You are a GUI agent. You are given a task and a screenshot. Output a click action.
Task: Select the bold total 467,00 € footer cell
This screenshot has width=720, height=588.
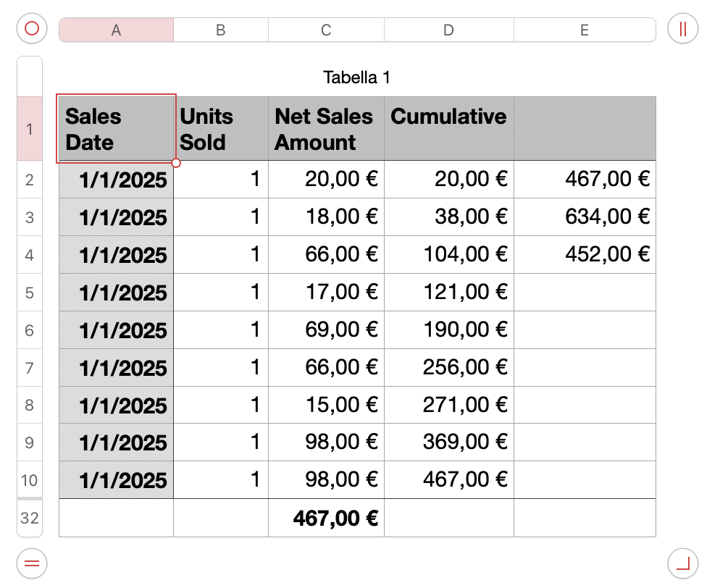pos(326,518)
